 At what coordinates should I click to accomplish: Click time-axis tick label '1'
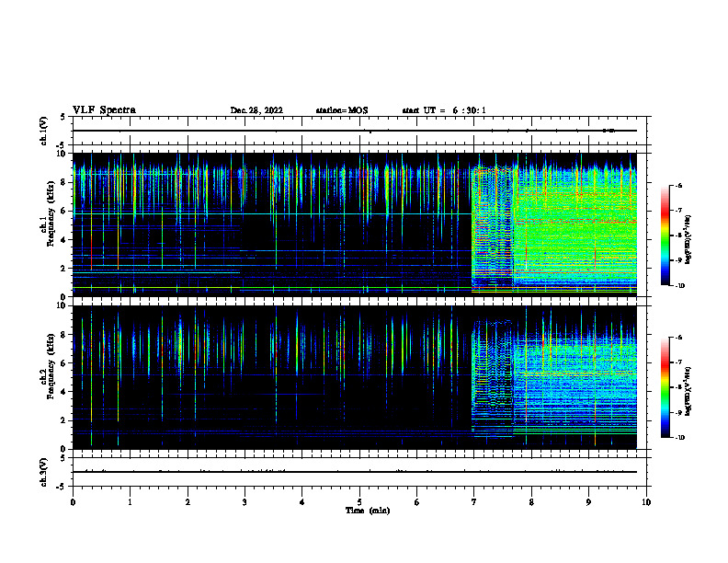[130, 502]
